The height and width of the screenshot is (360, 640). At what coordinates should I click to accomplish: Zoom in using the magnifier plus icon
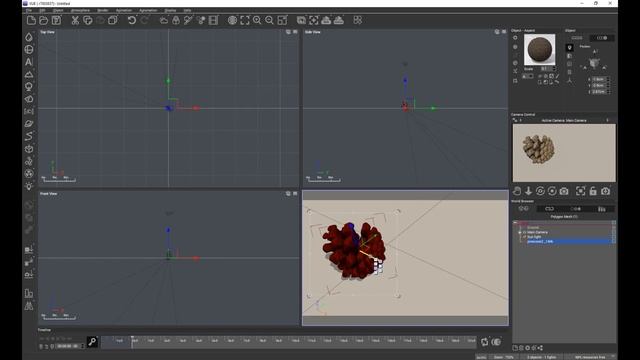tap(257, 20)
